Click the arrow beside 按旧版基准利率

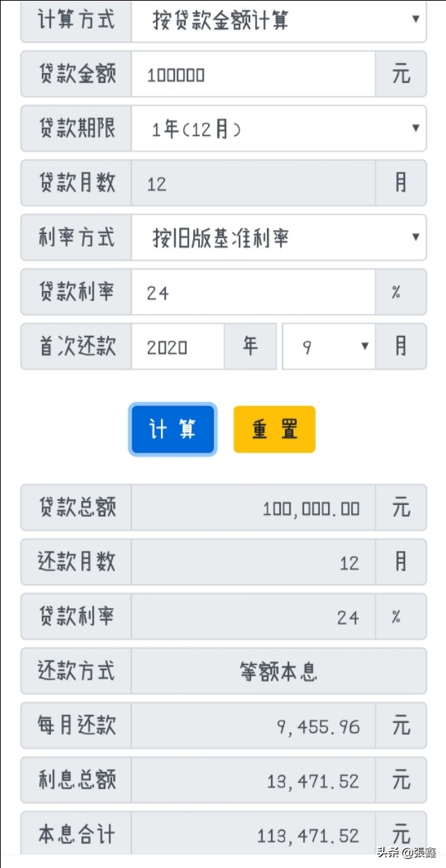tap(416, 238)
